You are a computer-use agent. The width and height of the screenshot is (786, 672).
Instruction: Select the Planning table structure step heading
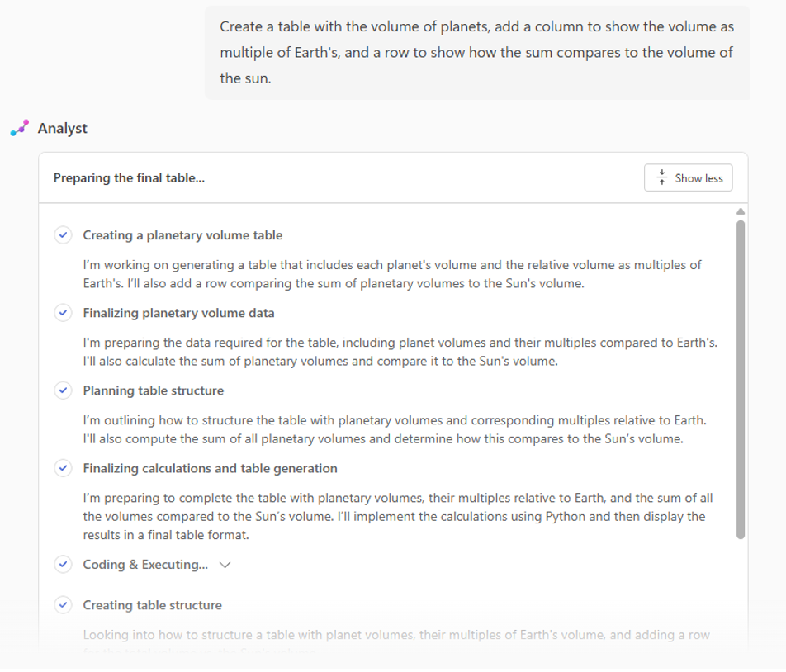154,390
